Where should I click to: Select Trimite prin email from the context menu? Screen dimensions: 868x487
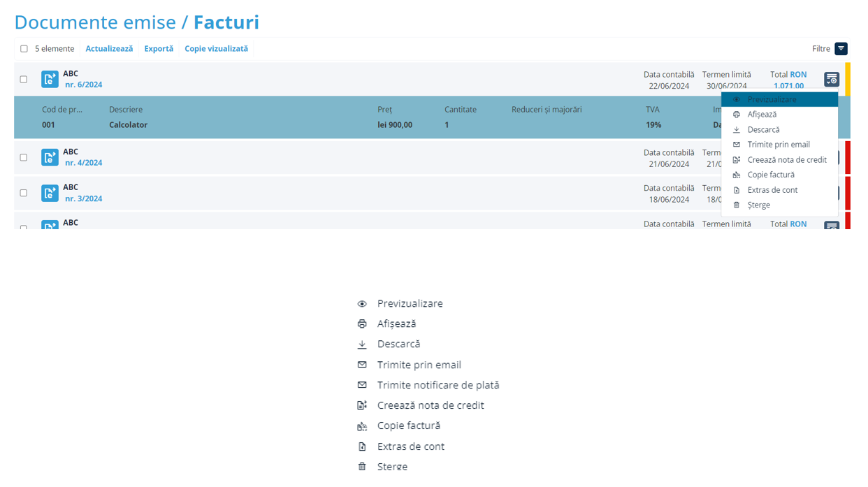click(x=778, y=145)
